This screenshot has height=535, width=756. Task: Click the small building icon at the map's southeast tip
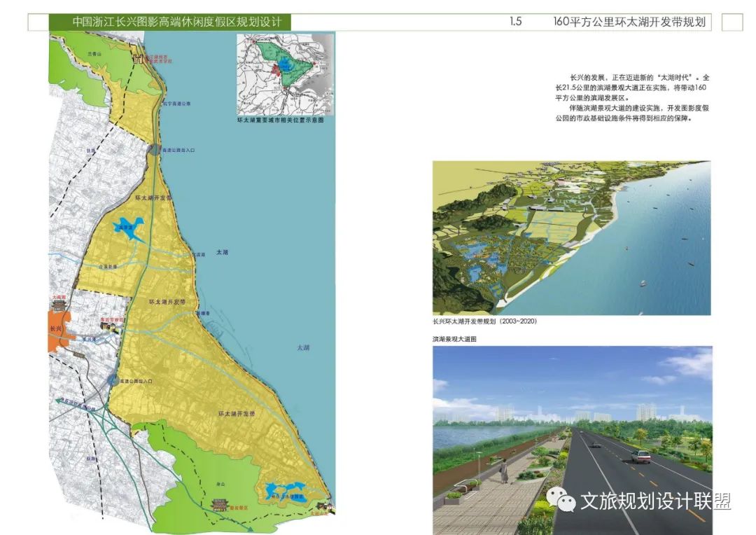(x=325, y=506)
